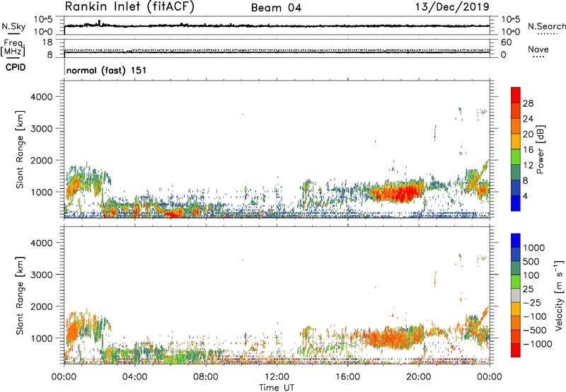The height and width of the screenshot is (392, 566).
Task: Click the date "13/Dec/2019"
Action: pos(452,7)
